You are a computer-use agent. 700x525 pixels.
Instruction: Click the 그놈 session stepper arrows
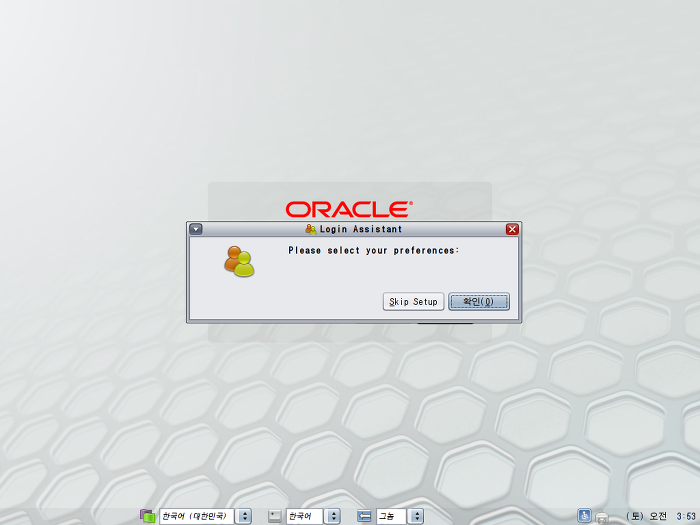coord(416,517)
